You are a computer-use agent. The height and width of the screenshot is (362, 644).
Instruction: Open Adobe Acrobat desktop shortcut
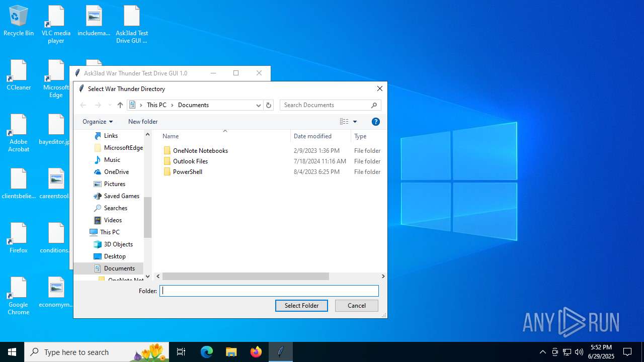tap(19, 133)
